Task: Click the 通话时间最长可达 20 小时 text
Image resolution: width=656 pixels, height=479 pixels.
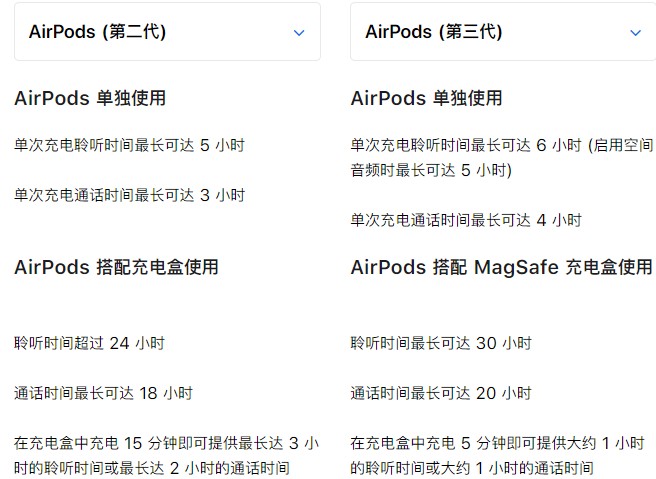Action: 440,393
